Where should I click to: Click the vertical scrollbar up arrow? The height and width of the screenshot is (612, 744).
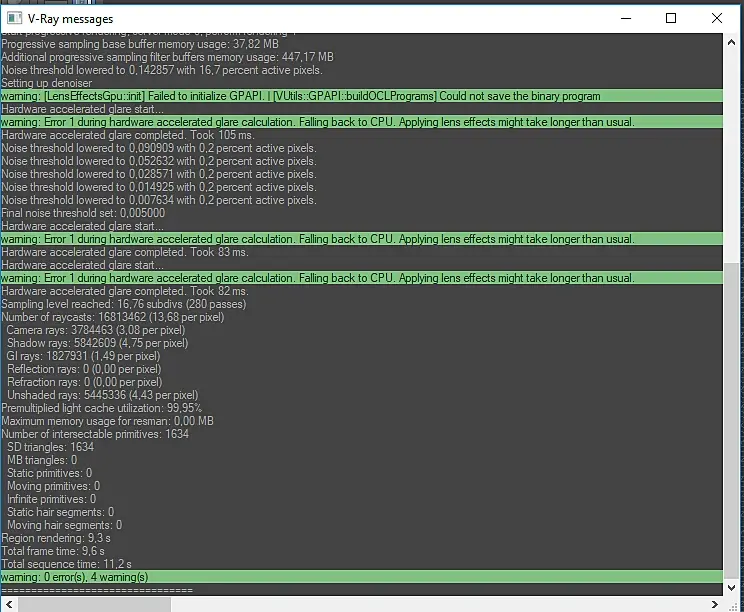[731, 43]
